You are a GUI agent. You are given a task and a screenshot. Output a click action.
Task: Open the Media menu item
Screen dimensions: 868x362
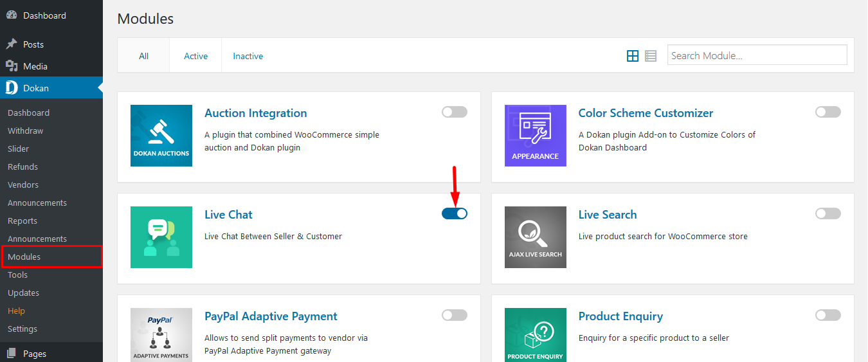click(51, 66)
